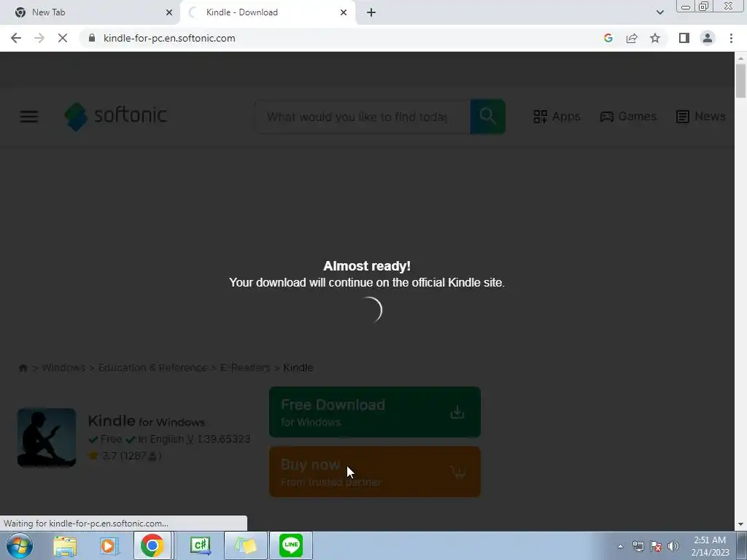Open the News section

pyautogui.click(x=700, y=116)
